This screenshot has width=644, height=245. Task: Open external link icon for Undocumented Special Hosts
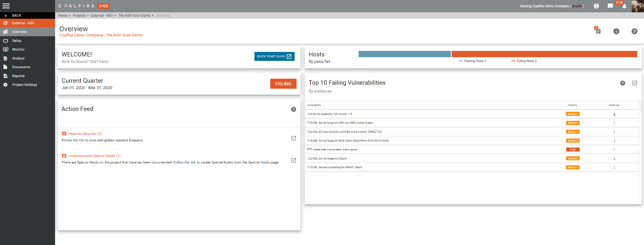point(293,160)
